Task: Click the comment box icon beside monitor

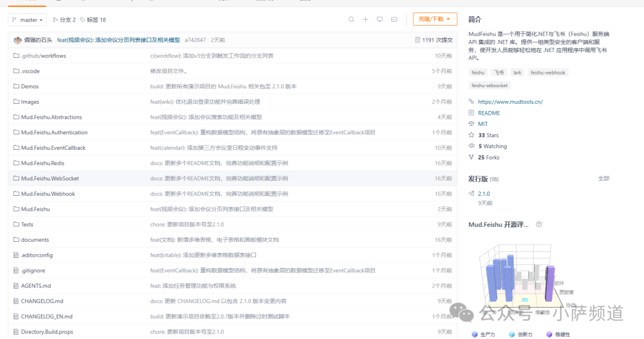Action: (394, 19)
